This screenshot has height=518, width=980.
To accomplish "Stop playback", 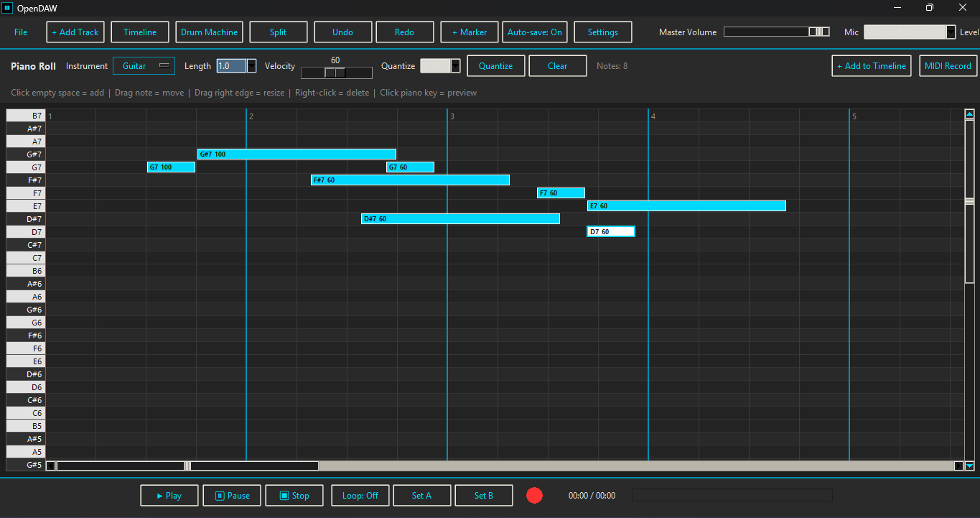I will coord(294,496).
